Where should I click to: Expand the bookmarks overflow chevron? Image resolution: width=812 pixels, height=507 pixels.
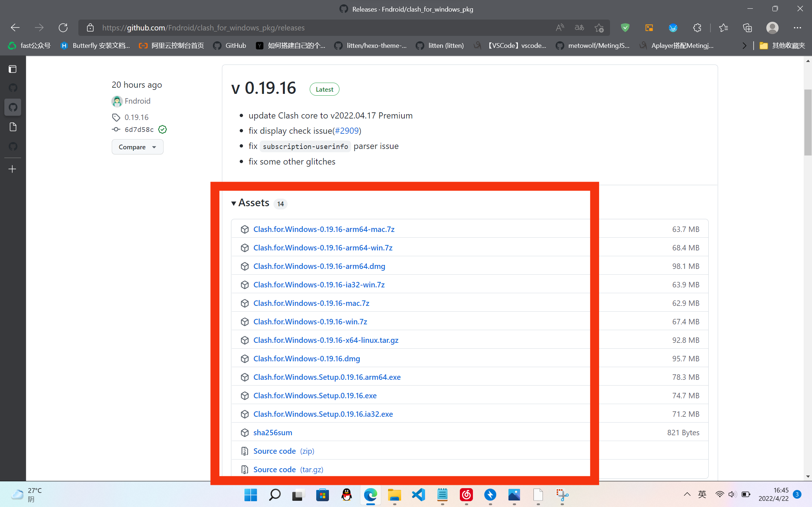click(x=744, y=46)
